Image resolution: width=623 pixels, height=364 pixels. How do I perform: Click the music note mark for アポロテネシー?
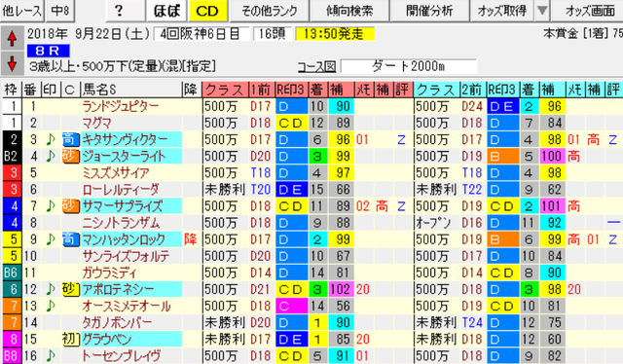51,289
